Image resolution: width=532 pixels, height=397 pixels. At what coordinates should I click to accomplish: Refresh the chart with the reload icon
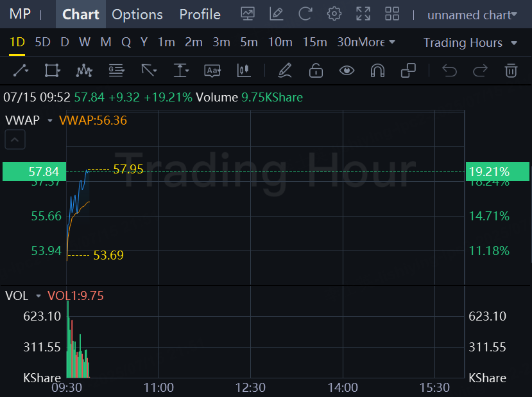click(x=305, y=14)
